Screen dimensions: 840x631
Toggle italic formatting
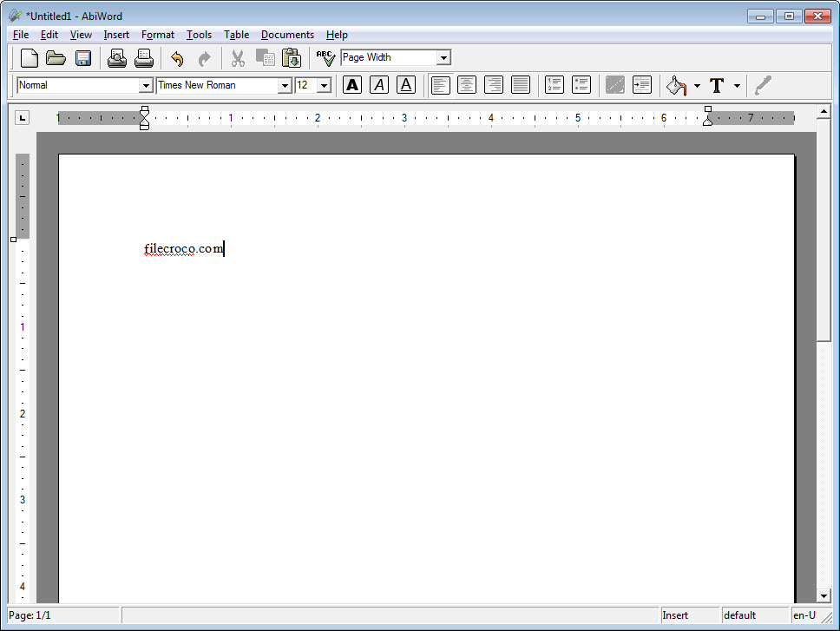point(378,85)
